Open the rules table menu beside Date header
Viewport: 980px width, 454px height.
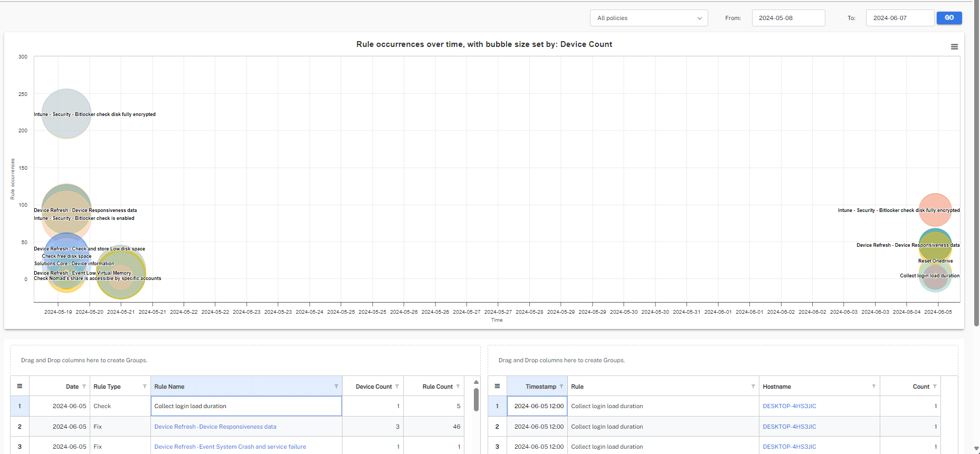pos(20,387)
